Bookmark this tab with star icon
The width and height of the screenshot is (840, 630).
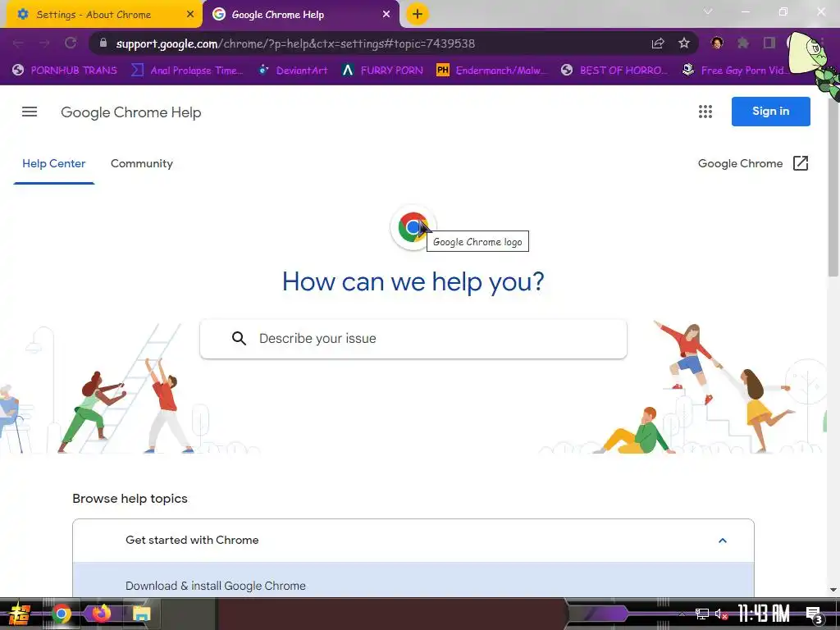[683, 43]
